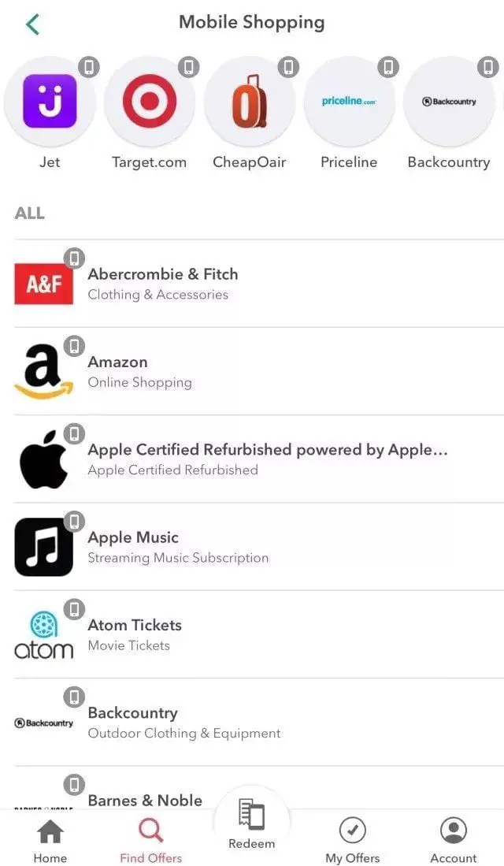Viewport: 504px width, 866px height.
Task: Tap the Priceline logo icon
Action: [349, 102]
